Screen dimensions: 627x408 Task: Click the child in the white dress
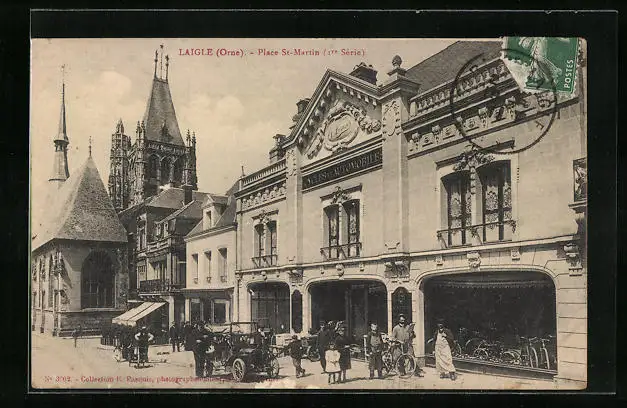coord(332,361)
